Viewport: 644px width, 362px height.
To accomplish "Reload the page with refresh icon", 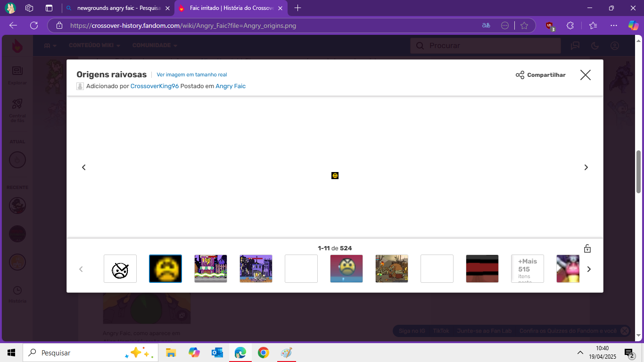I will [x=34, y=25].
